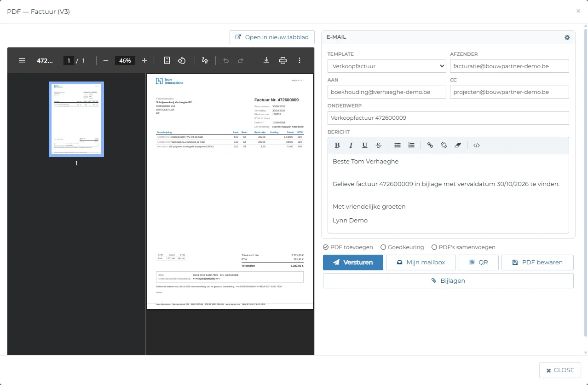Click the 'Beste Tom Verhaeghe' greeting line

tap(365, 162)
